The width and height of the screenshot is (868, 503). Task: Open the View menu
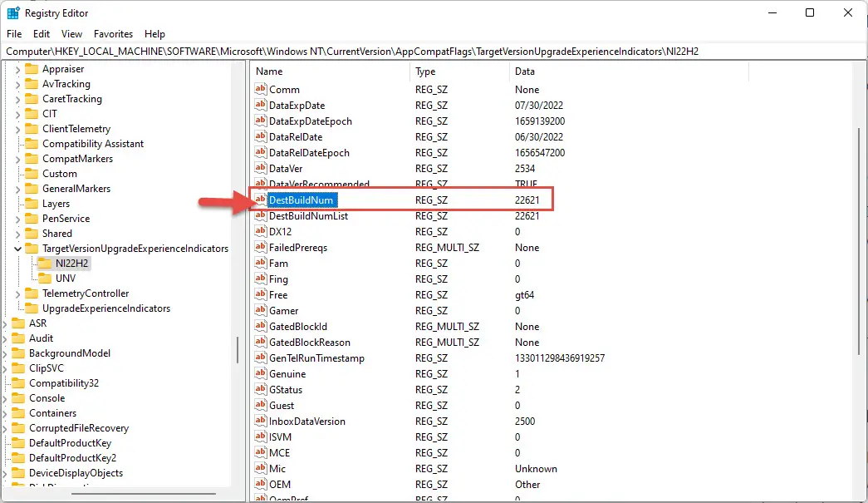[71, 34]
